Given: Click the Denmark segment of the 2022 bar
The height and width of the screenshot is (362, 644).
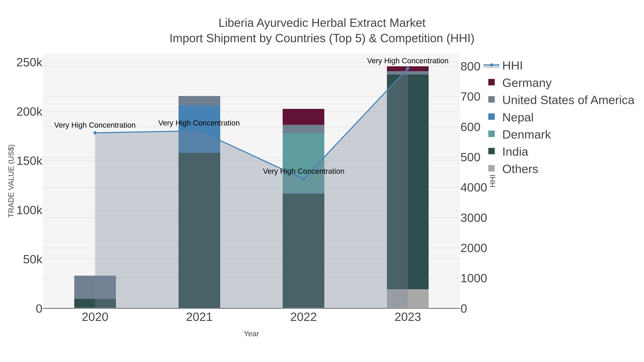Looking at the screenshot, I should tap(304, 163).
